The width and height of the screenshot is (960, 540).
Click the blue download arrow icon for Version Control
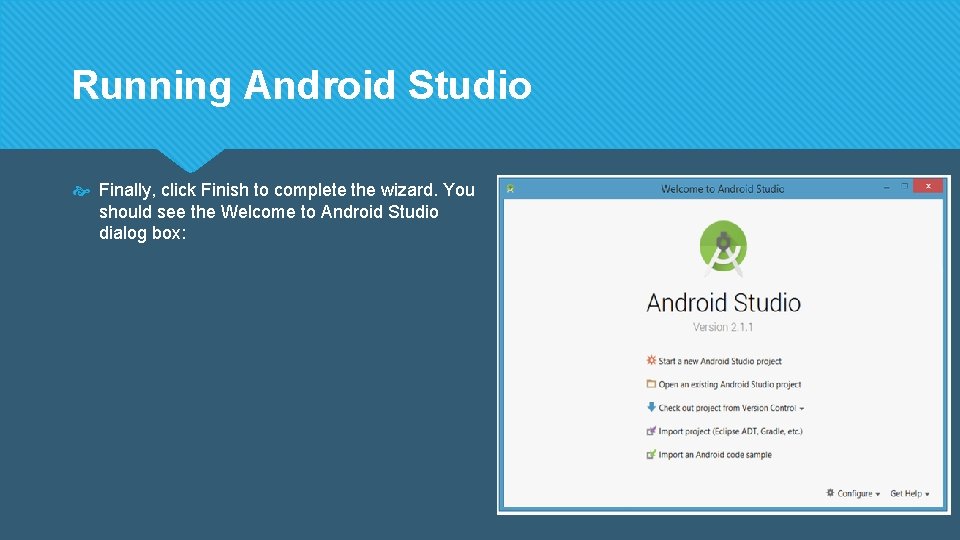tap(651, 407)
